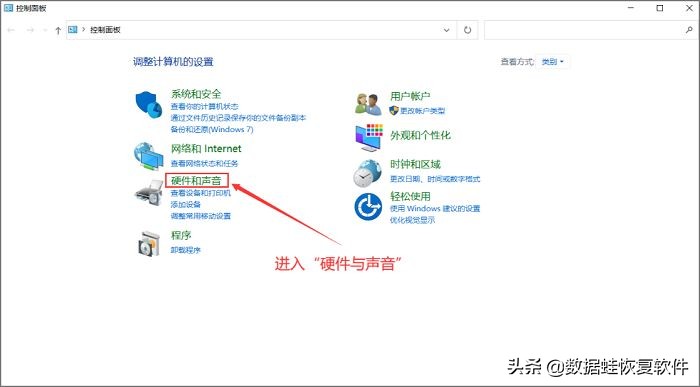Click the Appearance and Personalization monitor icon
The image size is (700, 387).
[369, 137]
